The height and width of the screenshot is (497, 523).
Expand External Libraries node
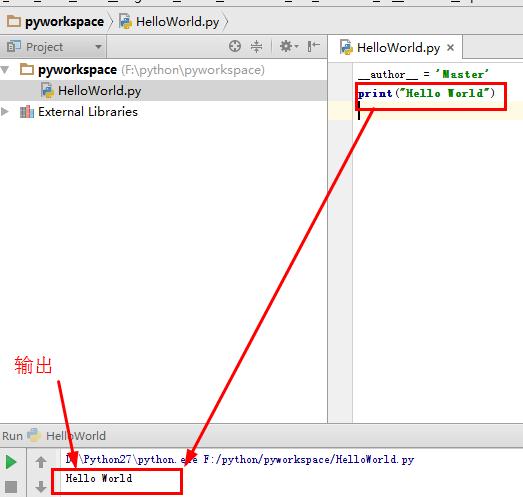pyautogui.click(x=5, y=111)
